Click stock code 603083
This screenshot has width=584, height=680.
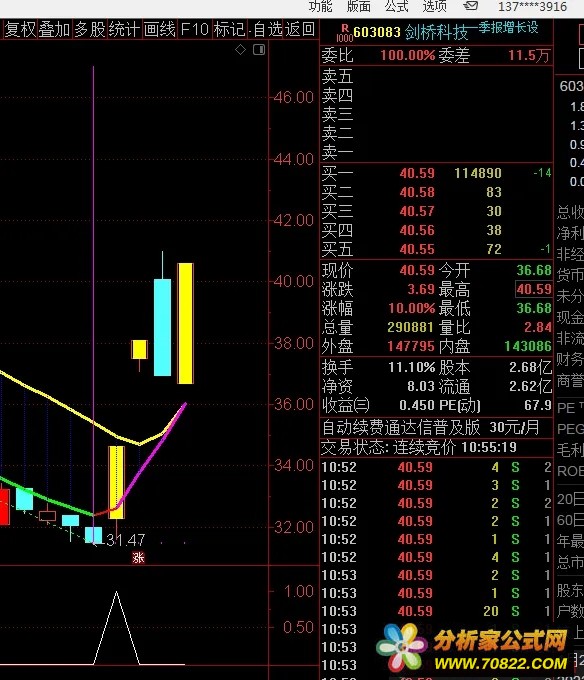pos(377,32)
